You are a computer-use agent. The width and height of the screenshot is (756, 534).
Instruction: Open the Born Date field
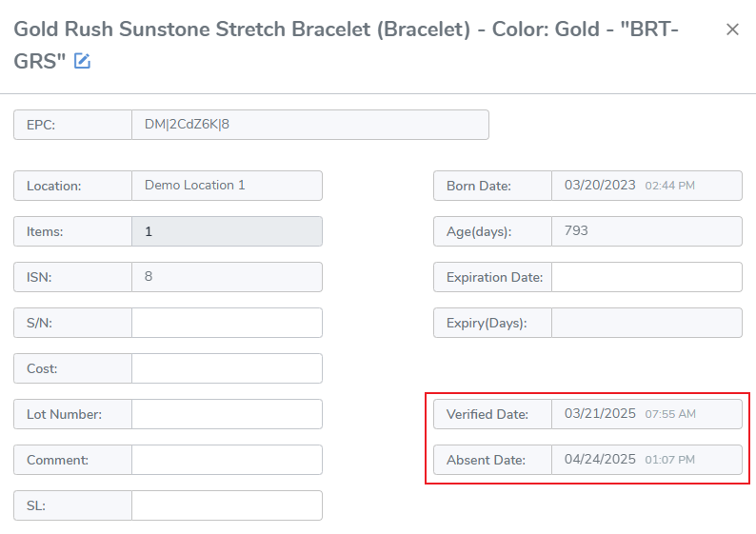[x=647, y=186]
